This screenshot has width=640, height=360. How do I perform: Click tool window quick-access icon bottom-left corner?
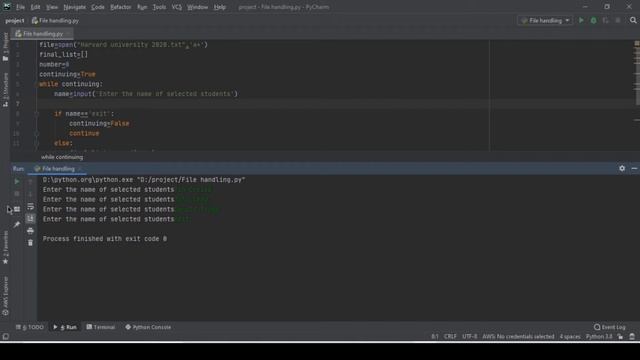point(6,336)
